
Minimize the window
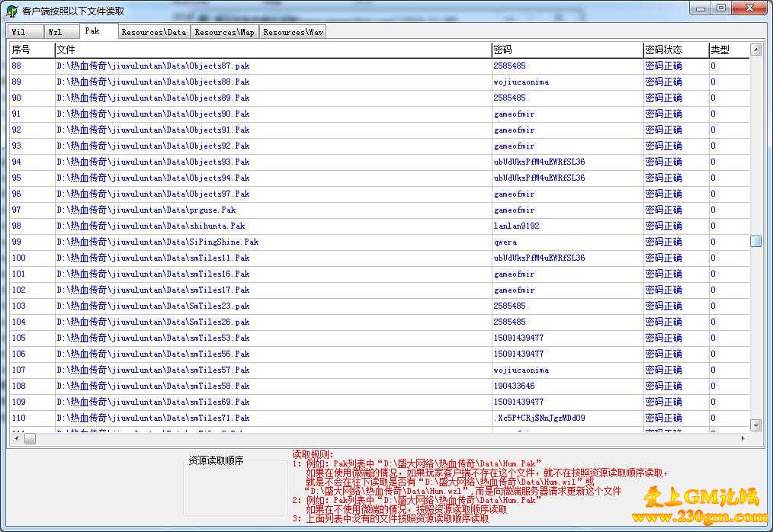(x=700, y=8)
